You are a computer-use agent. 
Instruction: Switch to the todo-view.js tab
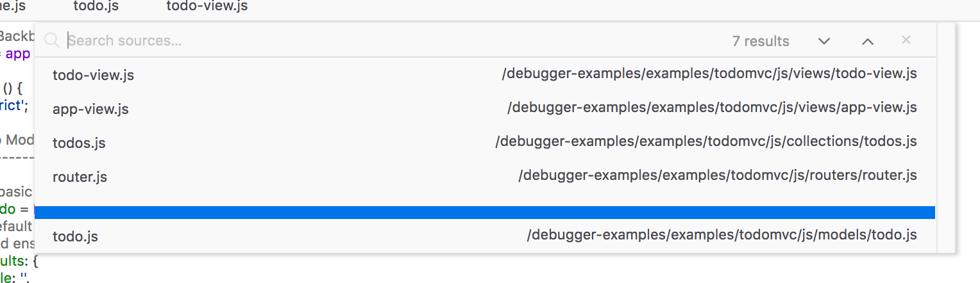point(207,7)
